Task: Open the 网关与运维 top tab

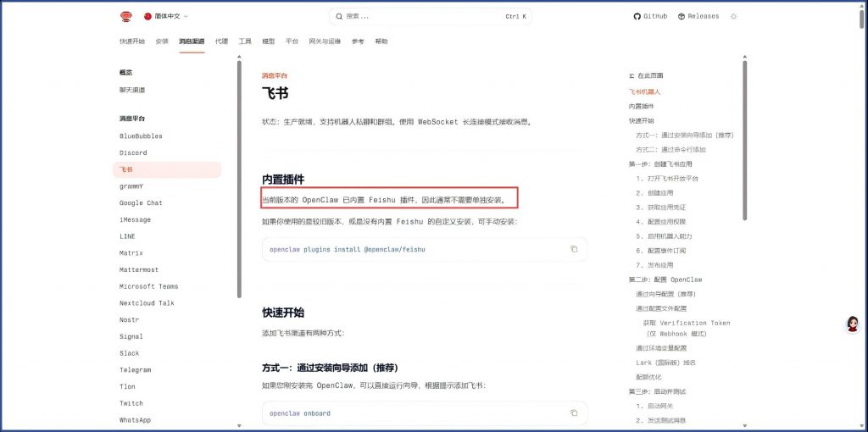Action: click(325, 41)
